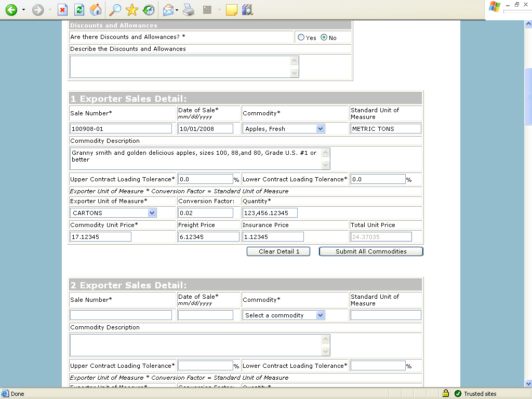Image resolution: width=532 pixels, height=399 pixels.
Task: Click the Submit All Commodities button
Action: click(x=371, y=251)
